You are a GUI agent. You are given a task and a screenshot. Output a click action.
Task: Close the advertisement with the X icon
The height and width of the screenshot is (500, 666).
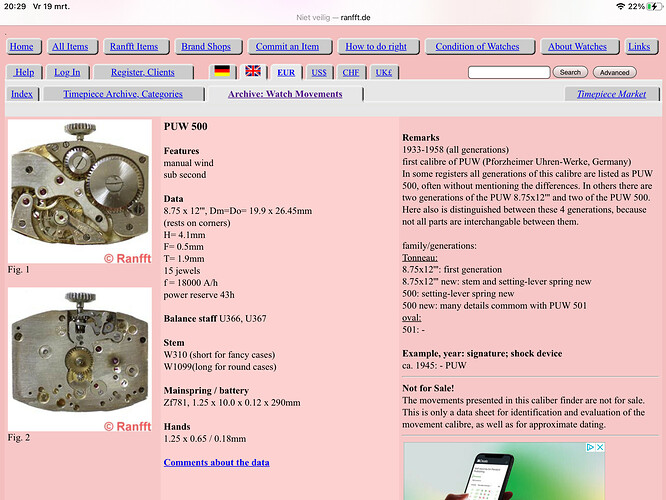click(x=600, y=447)
